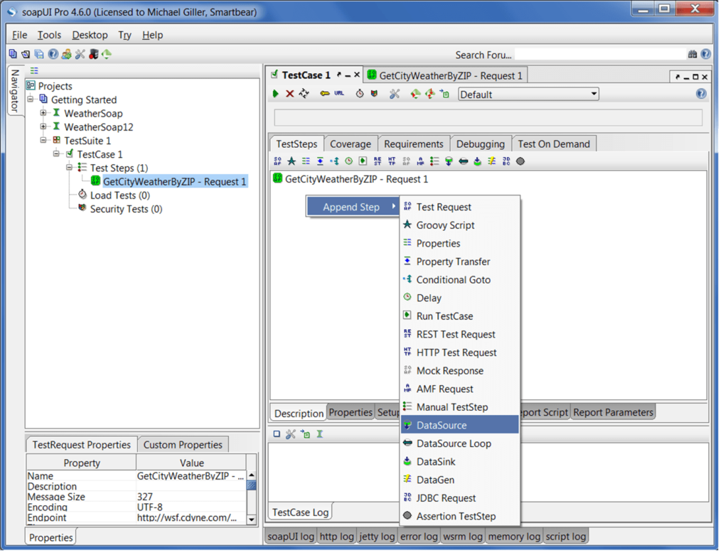Screen dimensions: 728x560
Task: Click the Delay clock icon in TestSteps toolbar
Action: [348, 161]
